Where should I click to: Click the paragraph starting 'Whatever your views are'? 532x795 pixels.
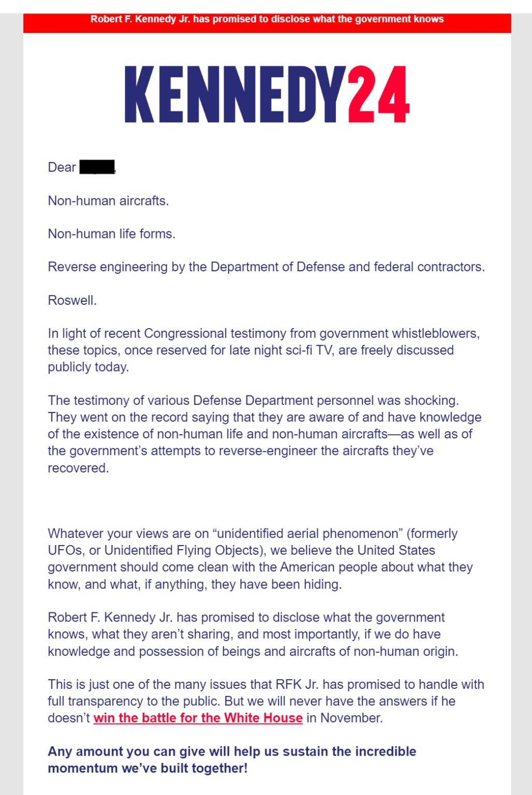(x=260, y=558)
